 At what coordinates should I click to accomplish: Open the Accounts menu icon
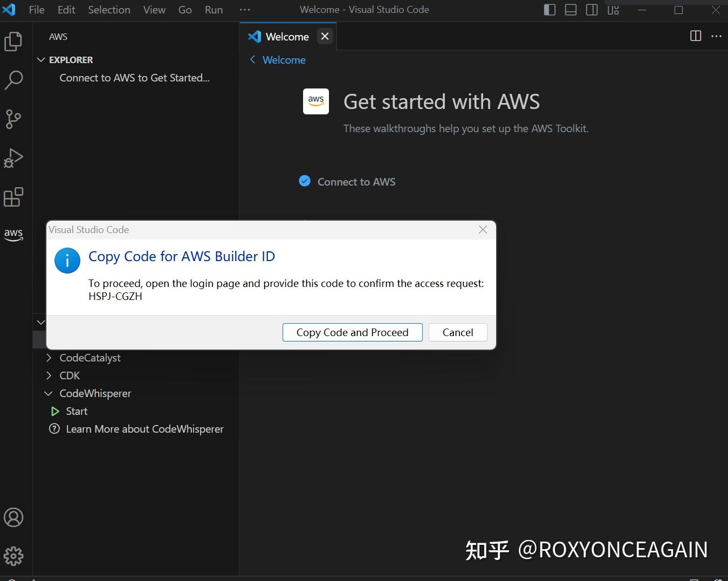[13, 517]
